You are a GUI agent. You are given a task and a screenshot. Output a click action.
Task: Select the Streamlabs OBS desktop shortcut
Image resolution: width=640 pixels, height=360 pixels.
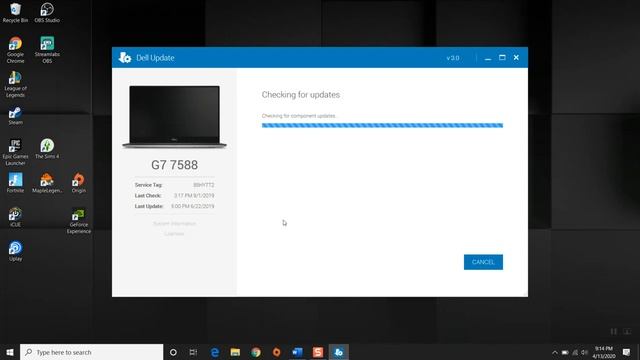click(x=47, y=50)
